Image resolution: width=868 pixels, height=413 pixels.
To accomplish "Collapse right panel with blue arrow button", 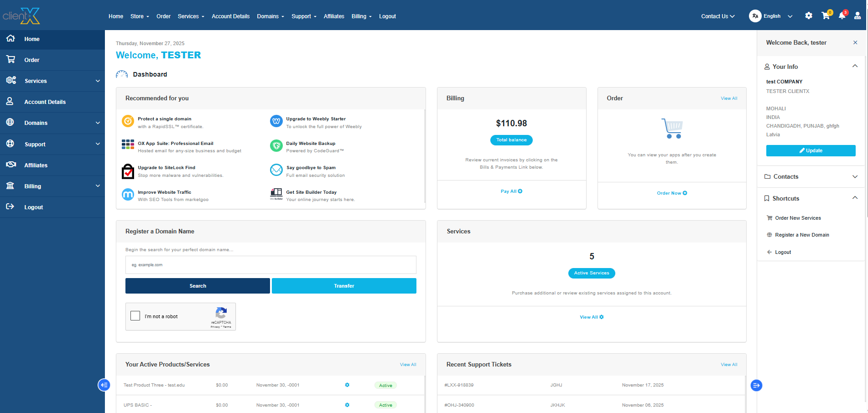I will (756, 386).
